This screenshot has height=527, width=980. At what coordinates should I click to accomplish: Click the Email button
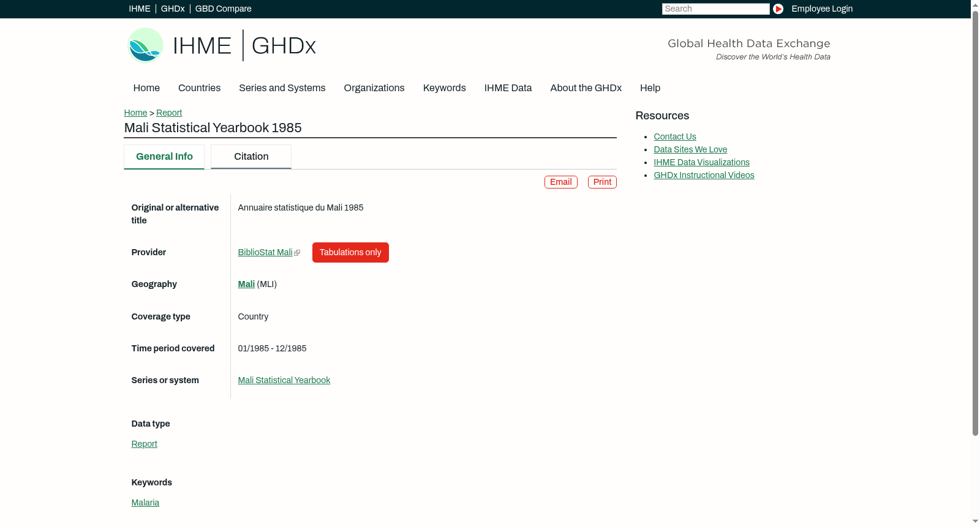click(x=561, y=182)
